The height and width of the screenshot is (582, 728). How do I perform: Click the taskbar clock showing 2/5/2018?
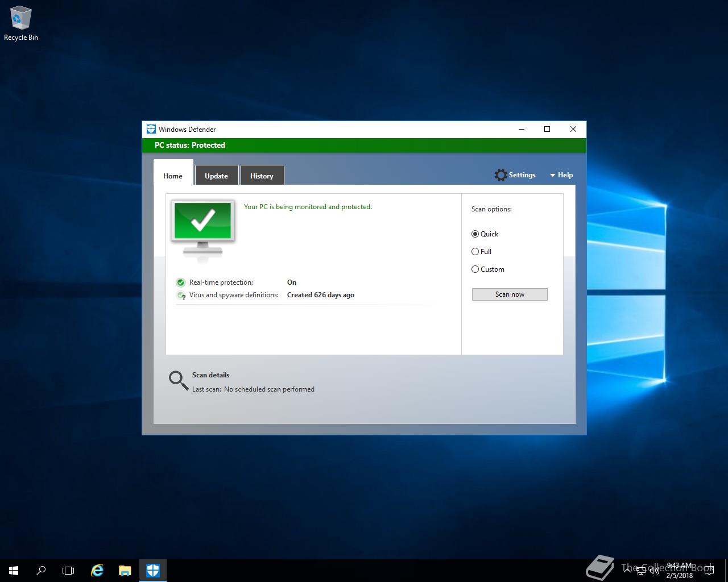pyautogui.click(x=679, y=571)
